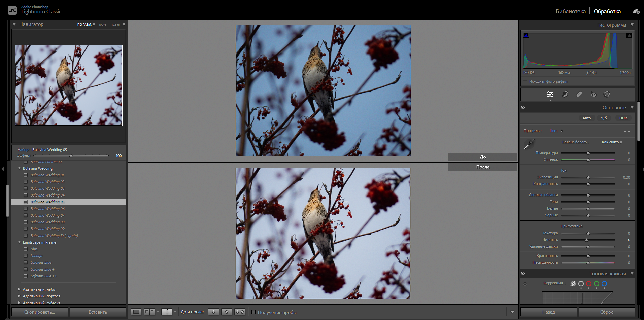Collapse the Гистограмма panel
This screenshot has width=644, height=320.
632,25
